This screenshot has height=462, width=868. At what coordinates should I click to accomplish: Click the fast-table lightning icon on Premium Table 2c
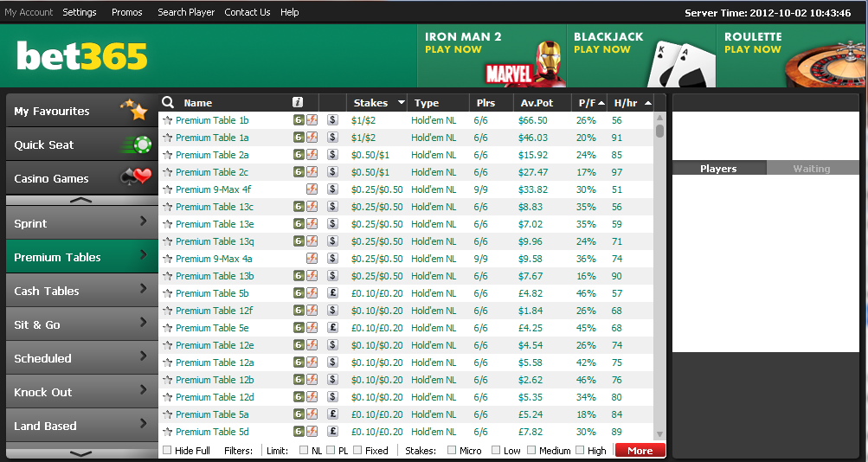point(312,172)
